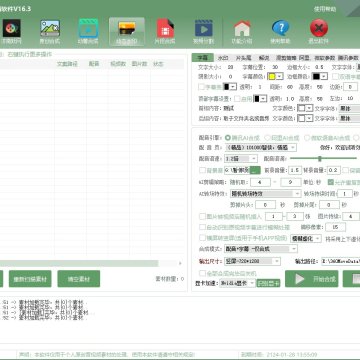The image size is (360, 360).
Task: Open the 字幕颜色 color dropdown arrow
Action: pos(279,77)
